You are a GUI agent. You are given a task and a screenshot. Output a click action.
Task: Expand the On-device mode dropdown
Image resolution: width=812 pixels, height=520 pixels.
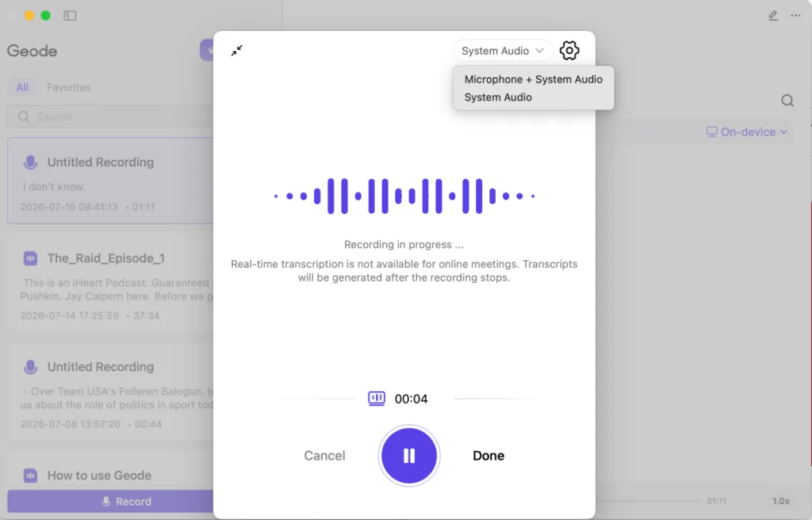point(747,132)
